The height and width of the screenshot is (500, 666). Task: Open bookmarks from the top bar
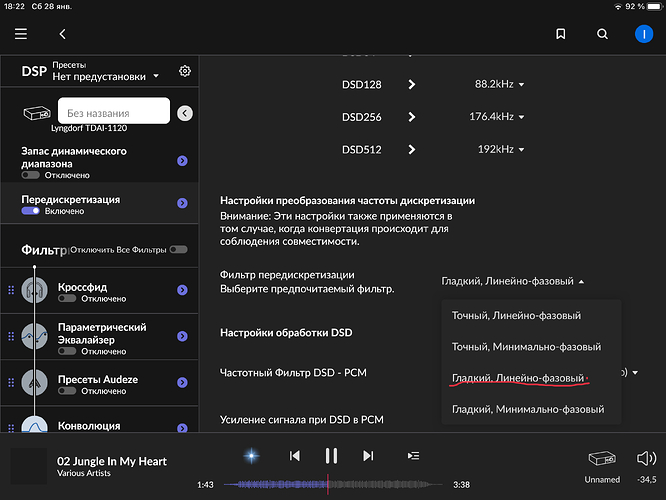tap(561, 34)
